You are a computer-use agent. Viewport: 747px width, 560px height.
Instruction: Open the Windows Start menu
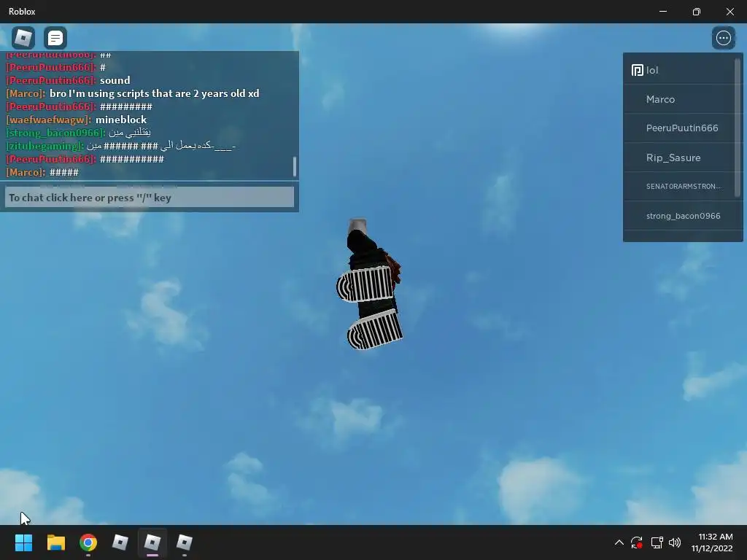point(23,542)
